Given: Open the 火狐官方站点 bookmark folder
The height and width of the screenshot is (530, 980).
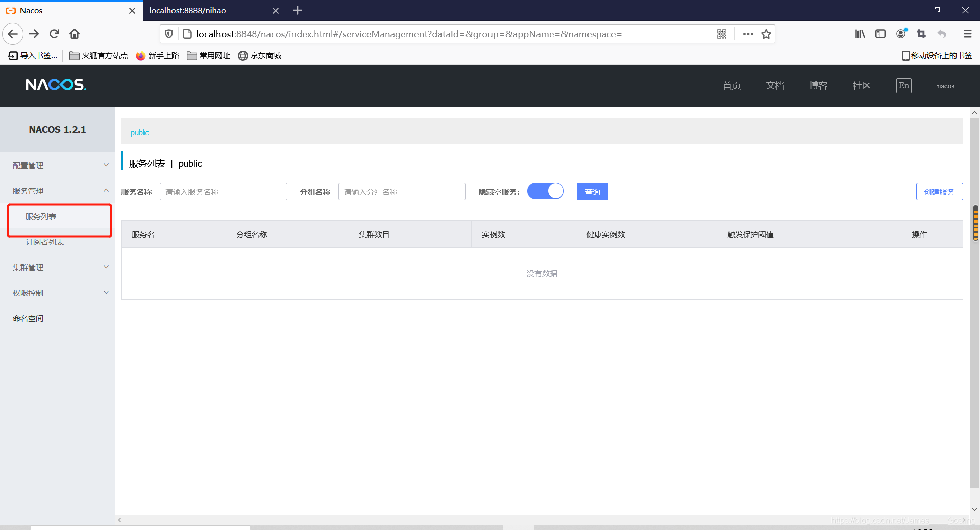Looking at the screenshot, I should tap(99, 55).
